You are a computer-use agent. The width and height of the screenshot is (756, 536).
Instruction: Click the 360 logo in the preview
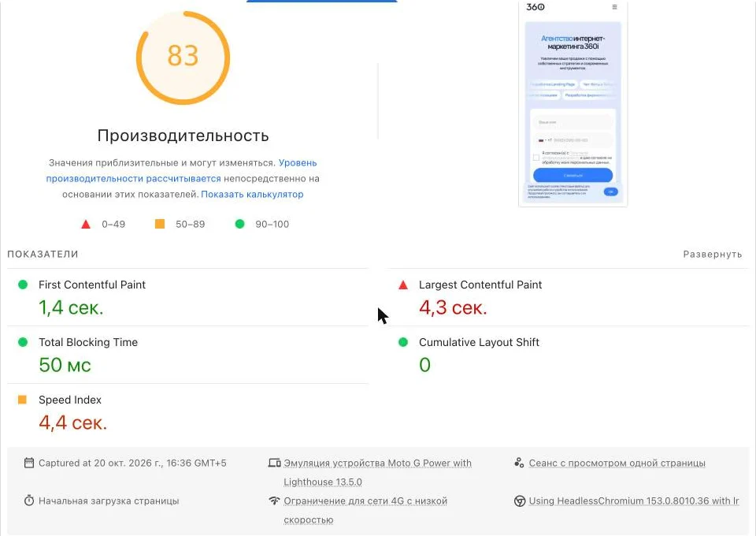[535, 7]
